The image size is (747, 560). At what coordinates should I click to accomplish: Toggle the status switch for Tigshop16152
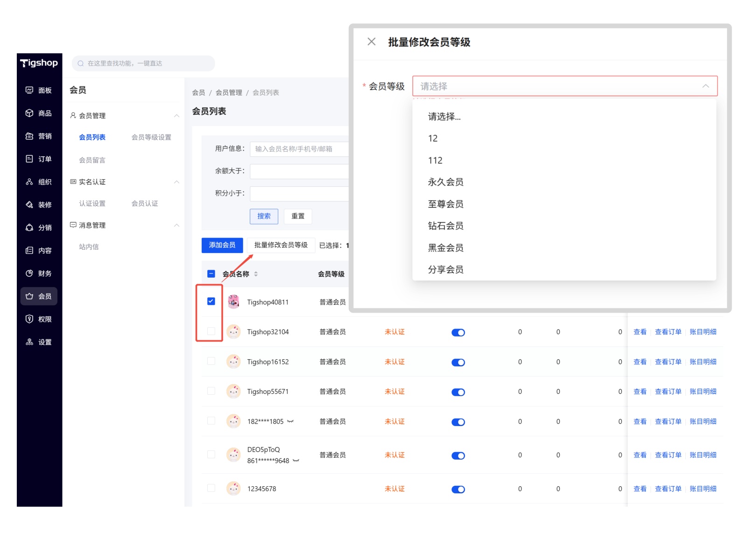pos(458,362)
